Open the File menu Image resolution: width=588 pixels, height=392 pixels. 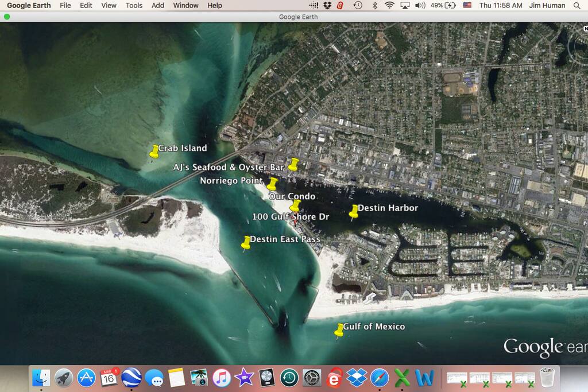click(x=65, y=5)
